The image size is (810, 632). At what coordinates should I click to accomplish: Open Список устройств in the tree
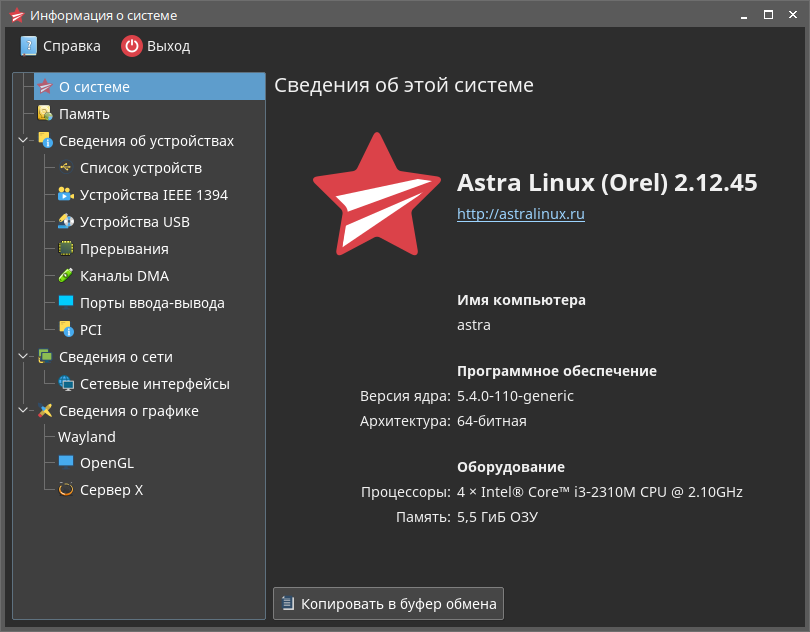pyautogui.click(x=141, y=168)
